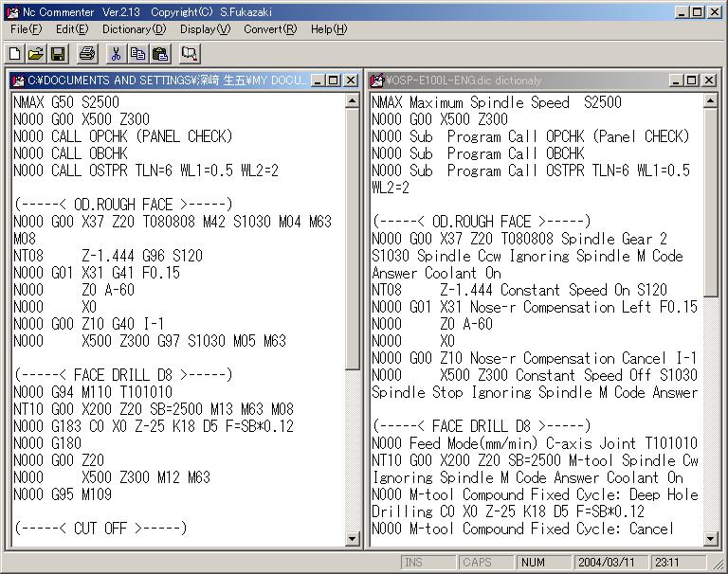Maximize the OSP-E100L-ENG dictionary window
Viewport: 728px width, 574px height.
tap(692, 81)
